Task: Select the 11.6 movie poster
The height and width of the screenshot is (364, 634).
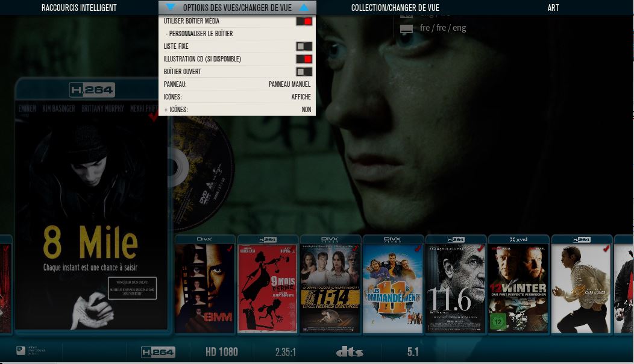Action: click(x=456, y=289)
